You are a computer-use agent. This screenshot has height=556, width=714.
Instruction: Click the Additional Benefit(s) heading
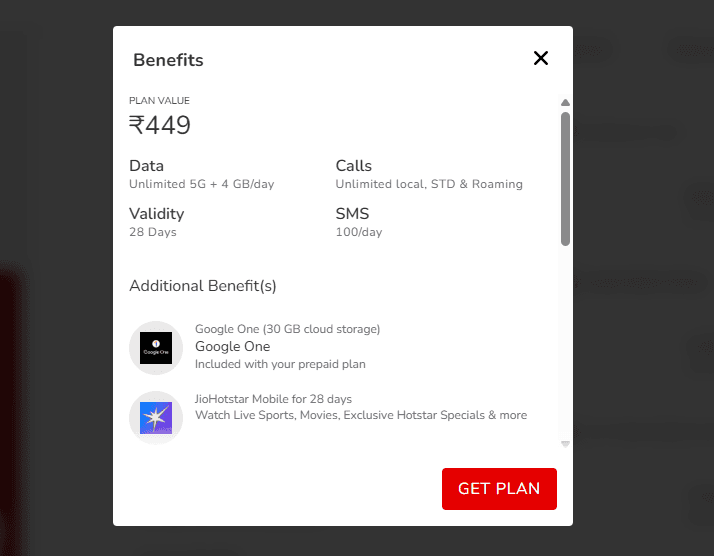tap(203, 286)
